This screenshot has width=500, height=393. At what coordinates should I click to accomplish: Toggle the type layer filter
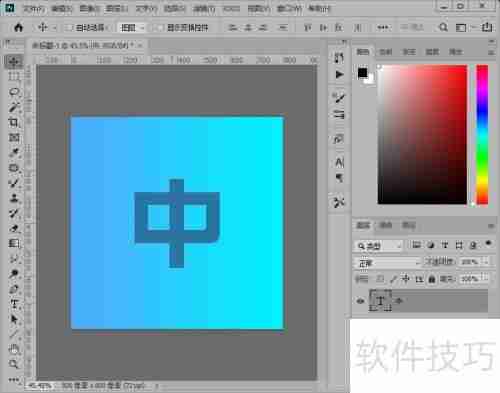click(x=445, y=245)
